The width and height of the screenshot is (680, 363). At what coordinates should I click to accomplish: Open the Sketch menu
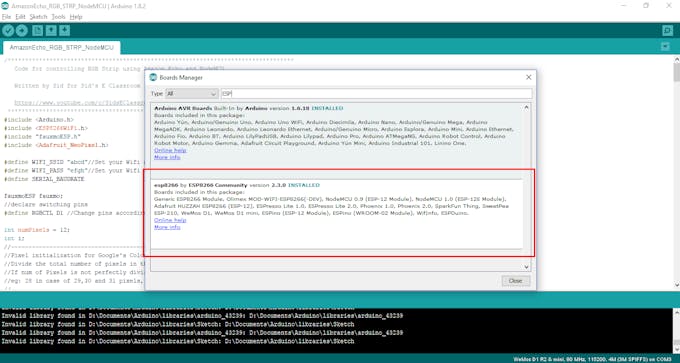(x=38, y=17)
